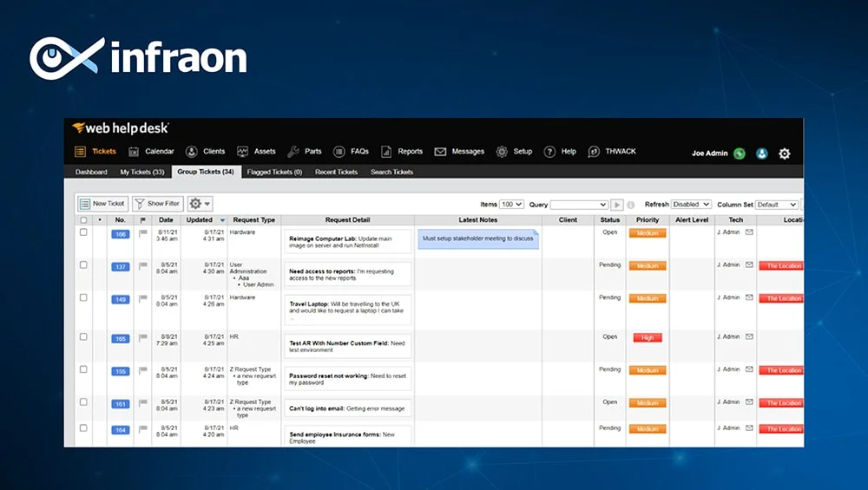868x490 pixels.
Task: Open ticket number 164 link
Action: pyautogui.click(x=120, y=430)
